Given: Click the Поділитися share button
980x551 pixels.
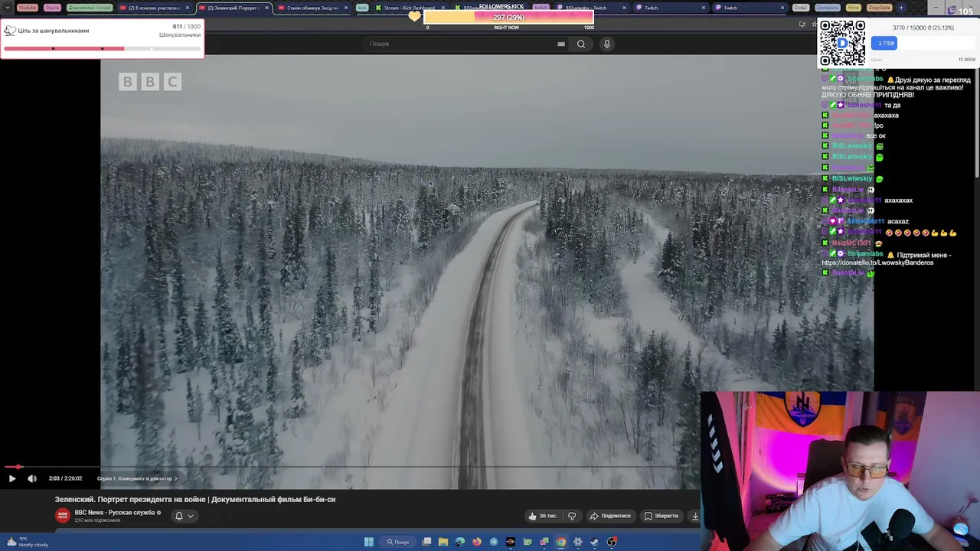Looking at the screenshot, I should (610, 516).
